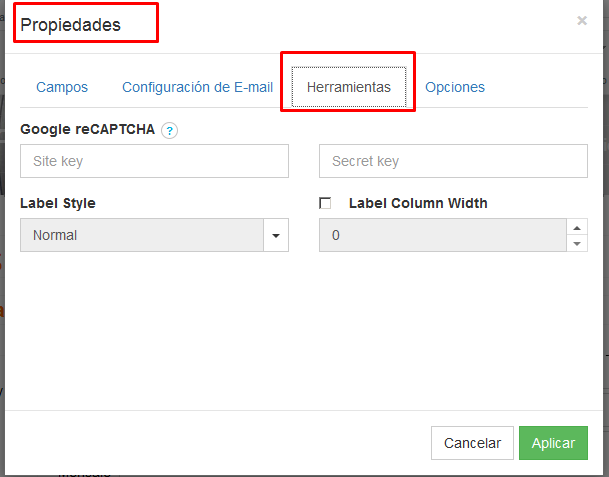
Task: Select the Herramientas tab
Action: coord(349,87)
